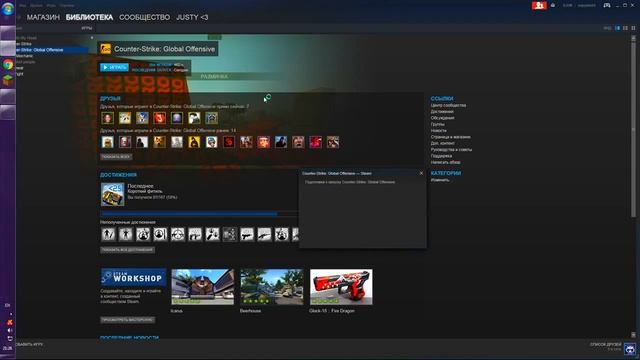Open the Windows Start orb
Screen dimensions: 640x360
7,8
